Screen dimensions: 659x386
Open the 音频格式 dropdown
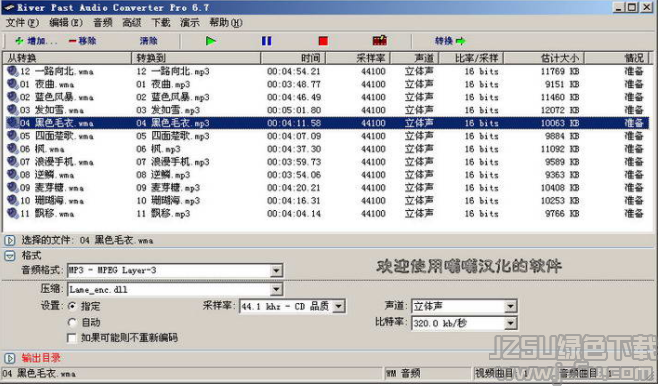tap(276, 270)
